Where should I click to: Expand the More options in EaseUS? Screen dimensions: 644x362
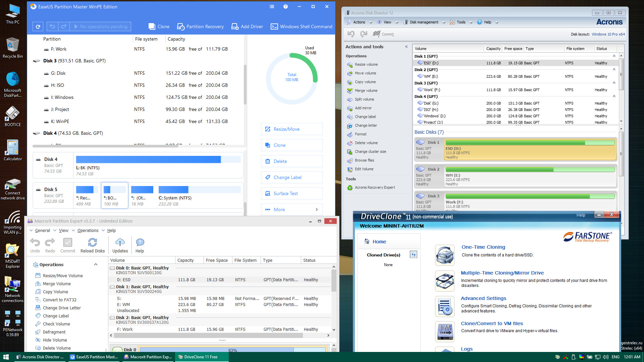coord(291,209)
